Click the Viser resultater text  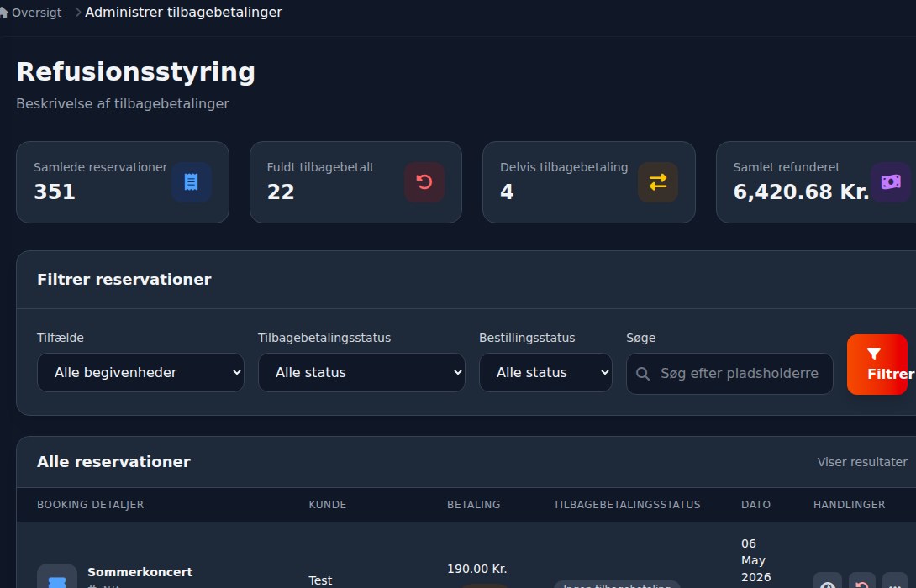[862, 462]
